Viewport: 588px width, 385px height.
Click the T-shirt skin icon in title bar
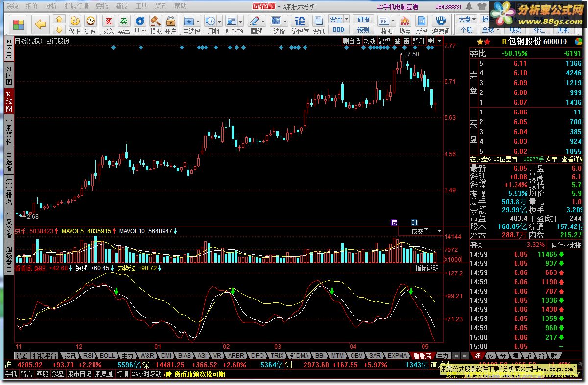coord(482,7)
